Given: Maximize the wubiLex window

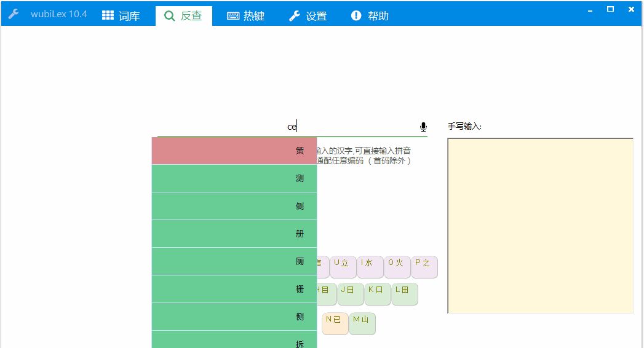Looking at the screenshot, I should click(x=610, y=9).
